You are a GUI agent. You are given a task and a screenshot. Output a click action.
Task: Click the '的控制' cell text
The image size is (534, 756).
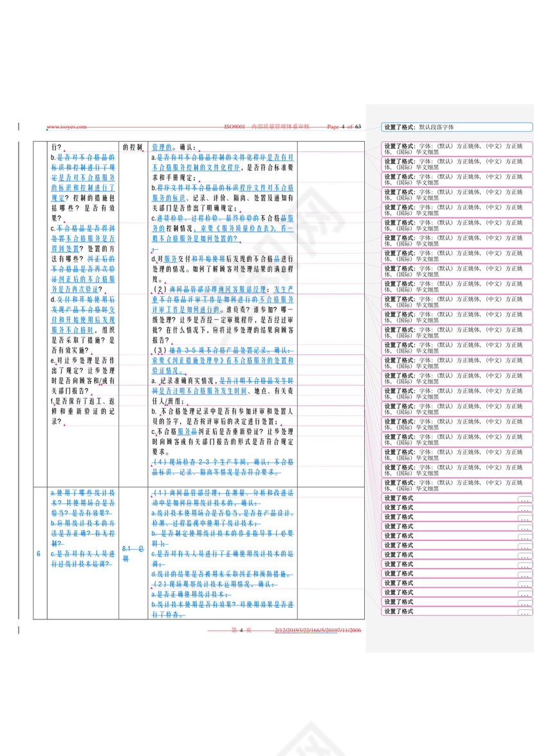point(131,147)
